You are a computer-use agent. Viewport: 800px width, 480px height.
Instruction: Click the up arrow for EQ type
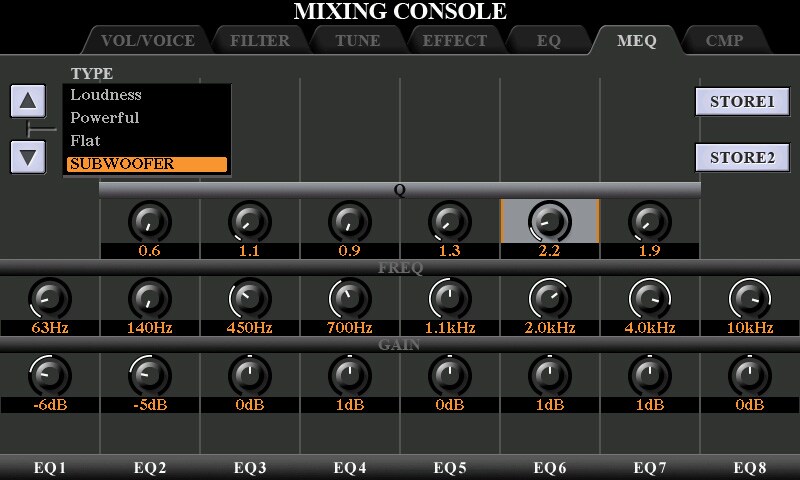[x=28, y=100]
